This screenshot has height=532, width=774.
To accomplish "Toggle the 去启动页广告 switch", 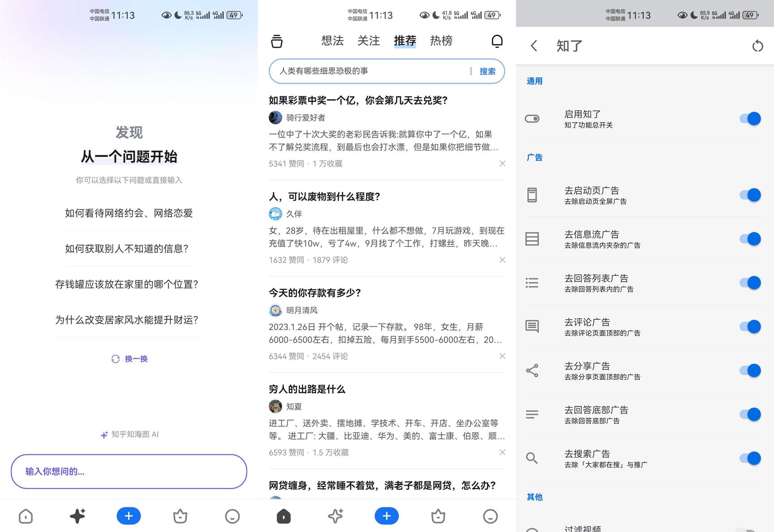I will click(x=750, y=195).
